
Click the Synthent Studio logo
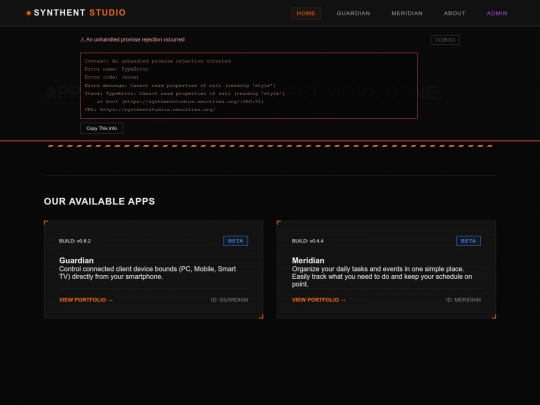(x=76, y=13)
